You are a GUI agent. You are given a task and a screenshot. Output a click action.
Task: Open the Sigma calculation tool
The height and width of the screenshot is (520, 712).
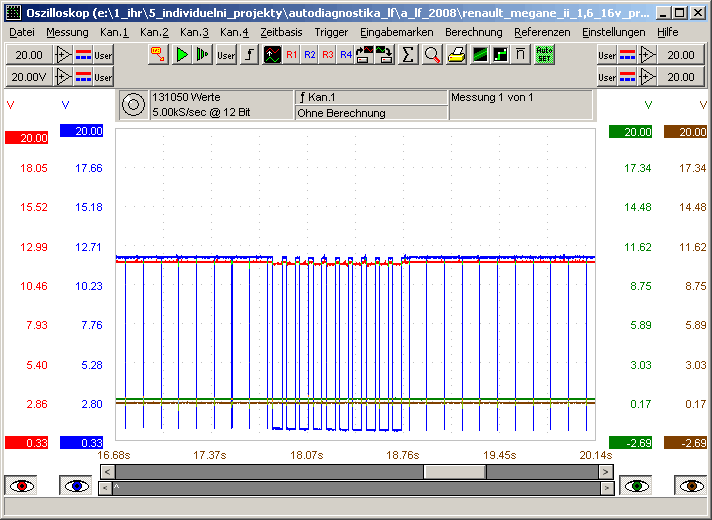coord(408,55)
